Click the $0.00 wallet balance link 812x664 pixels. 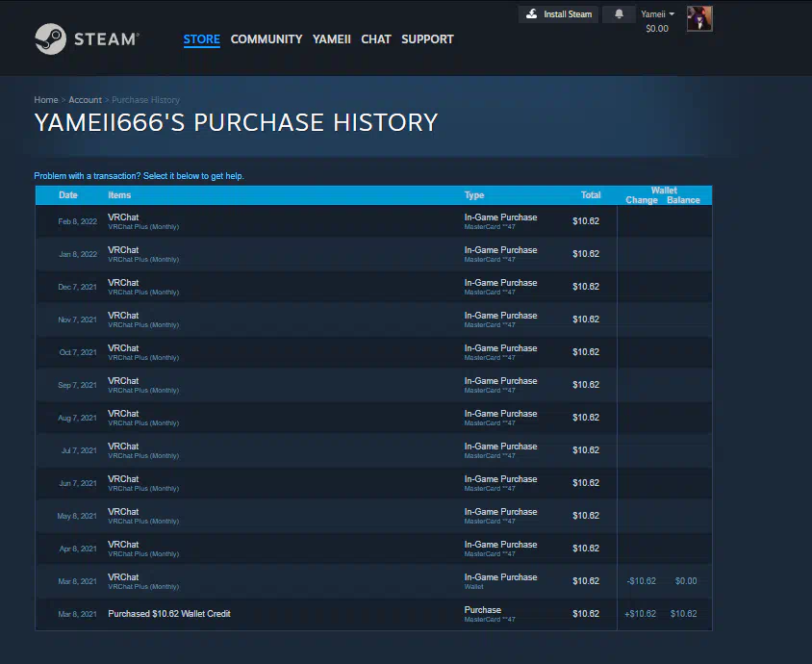(x=657, y=29)
